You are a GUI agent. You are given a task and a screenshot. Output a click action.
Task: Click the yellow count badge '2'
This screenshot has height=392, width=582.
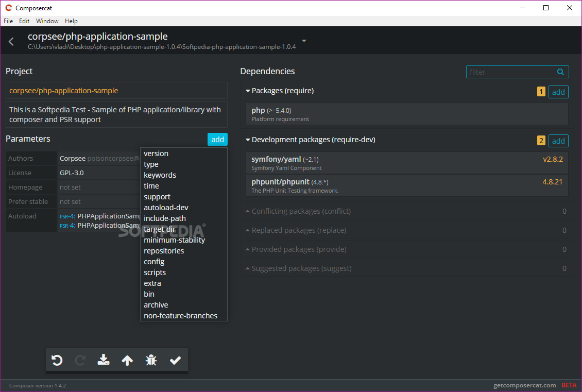pos(541,141)
